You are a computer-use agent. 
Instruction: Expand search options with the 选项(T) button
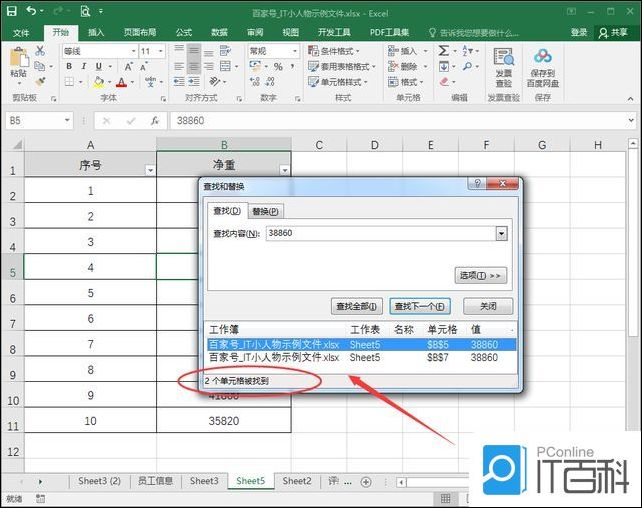(480, 275)
